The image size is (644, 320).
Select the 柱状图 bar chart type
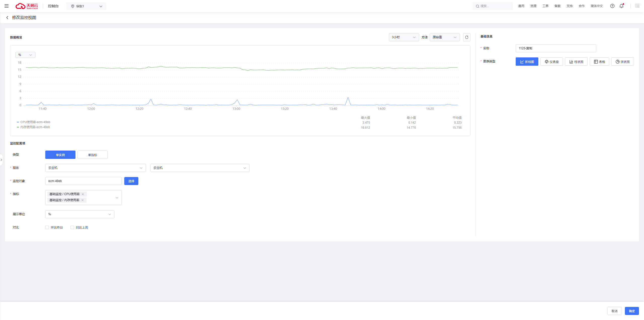[576, 62]
